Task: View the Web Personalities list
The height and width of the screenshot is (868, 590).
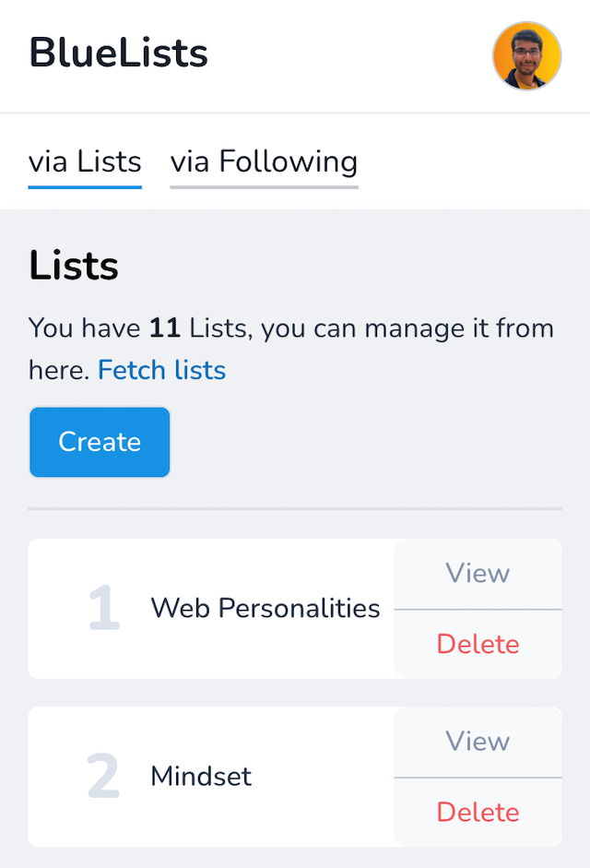Action: point(478,573)
